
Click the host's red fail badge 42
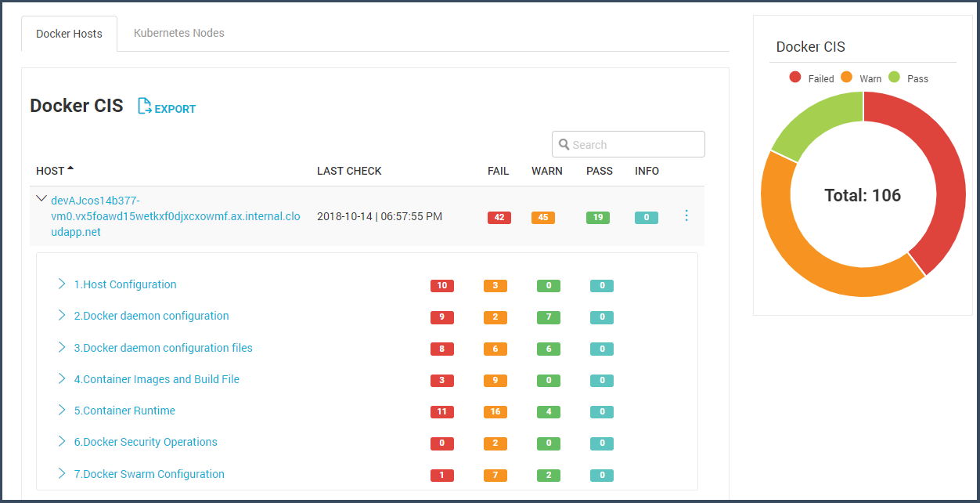pyautogui.click(x=499, y=218)
